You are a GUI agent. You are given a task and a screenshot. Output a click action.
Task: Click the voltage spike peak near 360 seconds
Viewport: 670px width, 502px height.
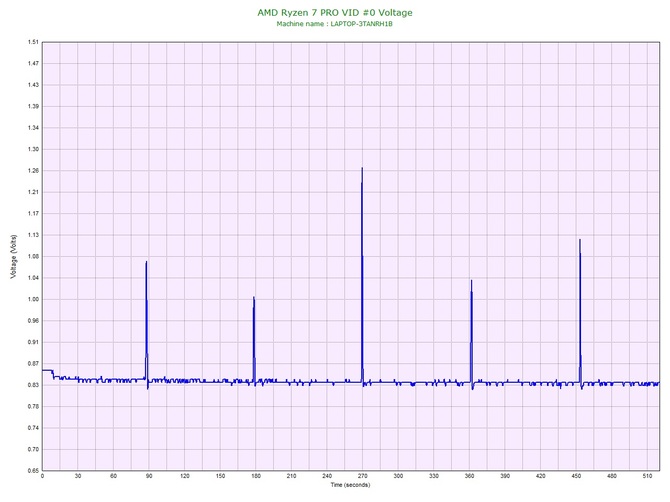pos(471,281)
